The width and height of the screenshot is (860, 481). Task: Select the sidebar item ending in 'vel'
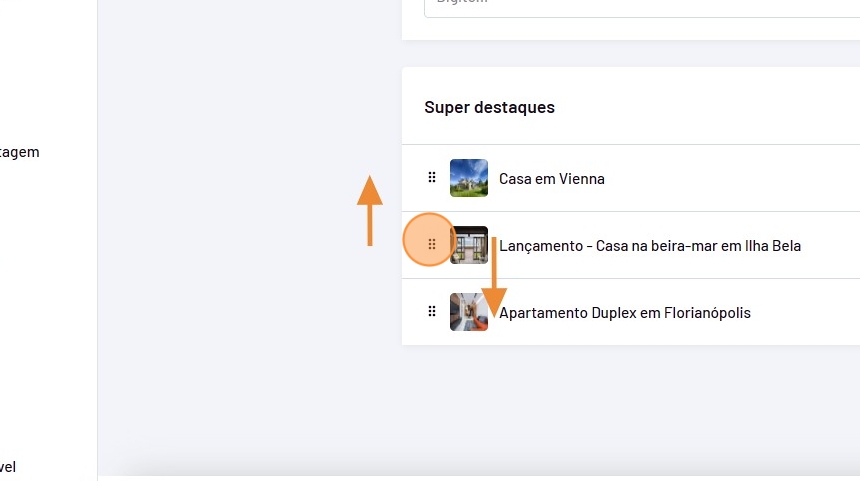8,467
